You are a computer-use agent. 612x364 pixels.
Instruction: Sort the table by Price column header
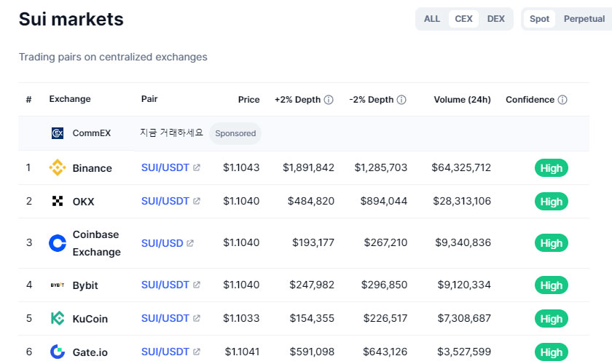click(248, 100)
